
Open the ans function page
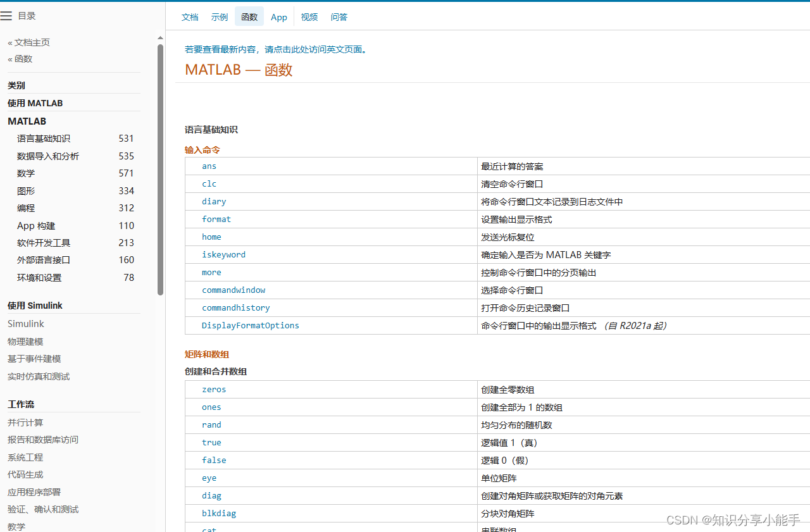click(x=209, y=166)
